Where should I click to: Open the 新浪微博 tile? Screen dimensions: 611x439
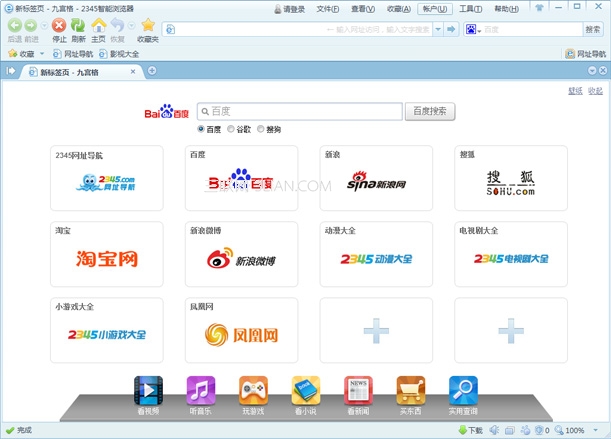242,254
